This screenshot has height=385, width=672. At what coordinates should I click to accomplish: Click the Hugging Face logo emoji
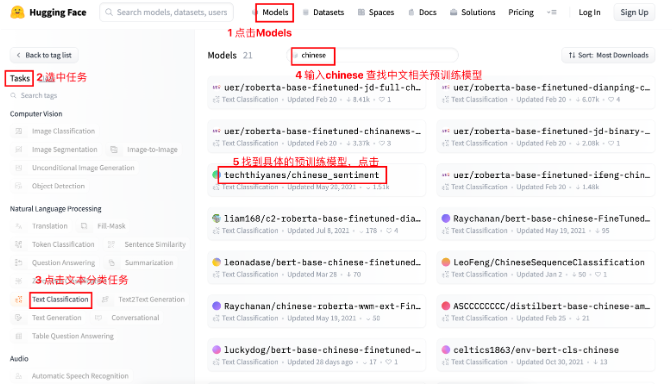pos(17,12)
